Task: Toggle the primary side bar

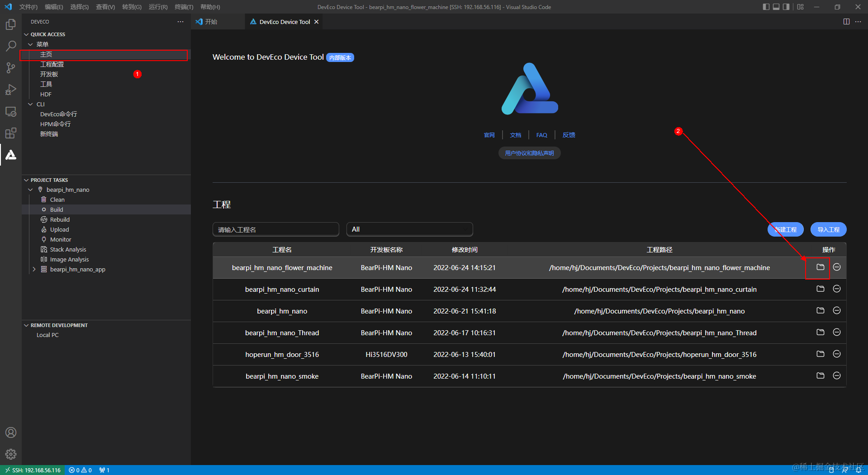Action: 766,7
